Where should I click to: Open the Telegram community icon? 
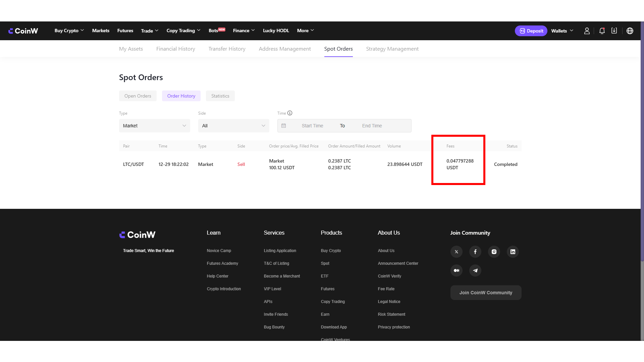coord(475,270)
